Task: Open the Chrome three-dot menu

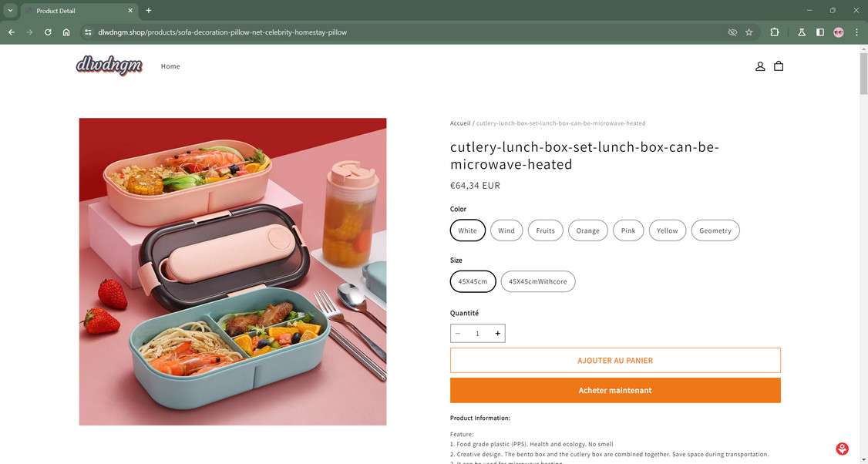Action: 856,32
